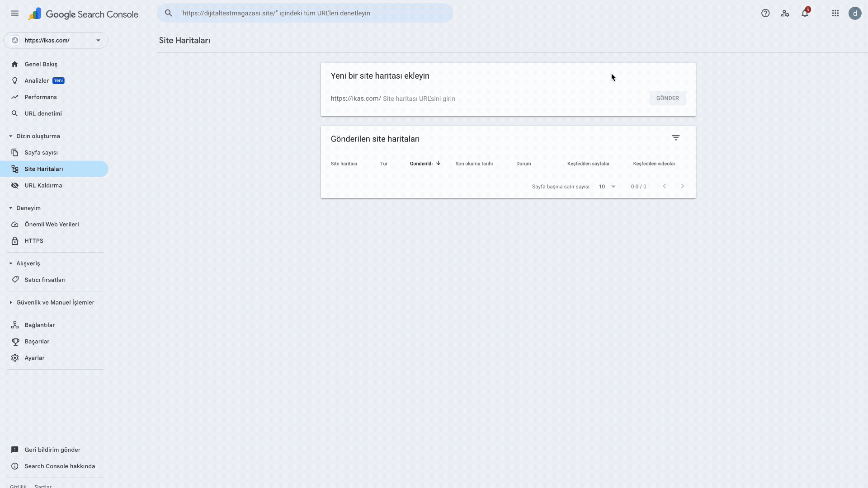Screen dimensions: 868x488
Task: Click the Satıcı fırsatları tag icon
Action: point(15,280)
